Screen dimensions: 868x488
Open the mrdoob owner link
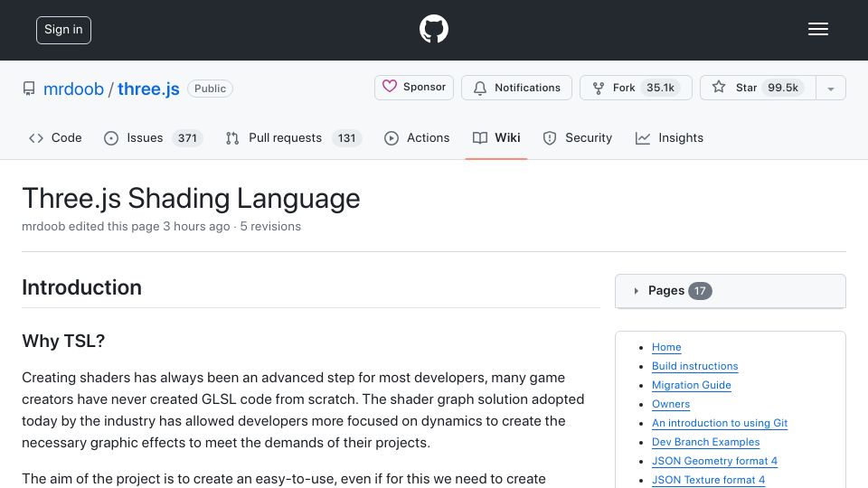pyautogui.click(x=73, y=89)
